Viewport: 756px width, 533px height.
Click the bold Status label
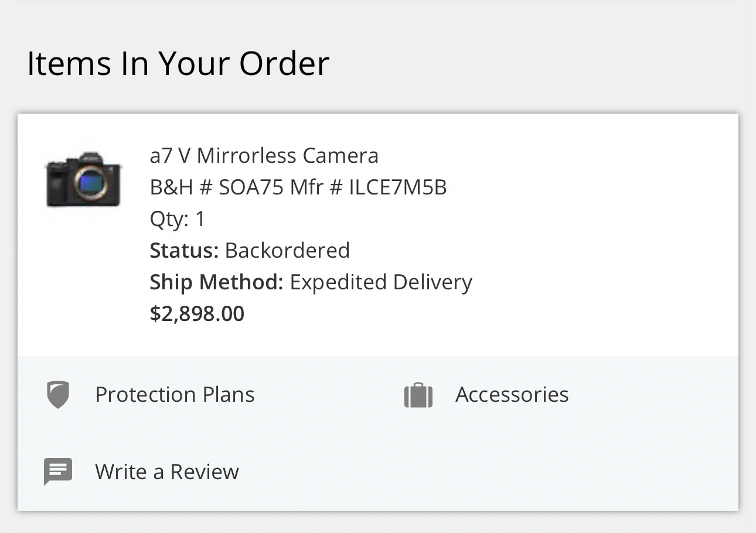(184, 251)
